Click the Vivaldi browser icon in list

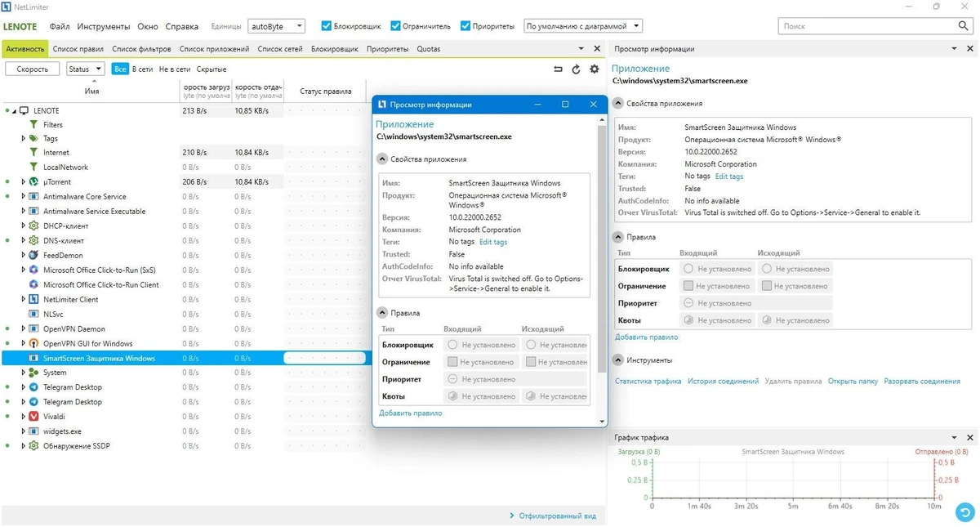coord(33,416)
